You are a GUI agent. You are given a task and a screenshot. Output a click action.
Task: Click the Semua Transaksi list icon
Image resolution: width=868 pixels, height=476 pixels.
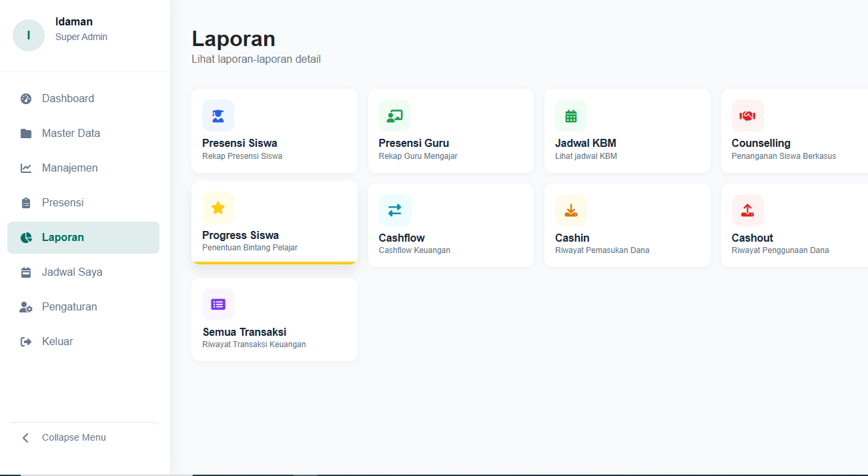pyautogui.click(x=218, y=304)
